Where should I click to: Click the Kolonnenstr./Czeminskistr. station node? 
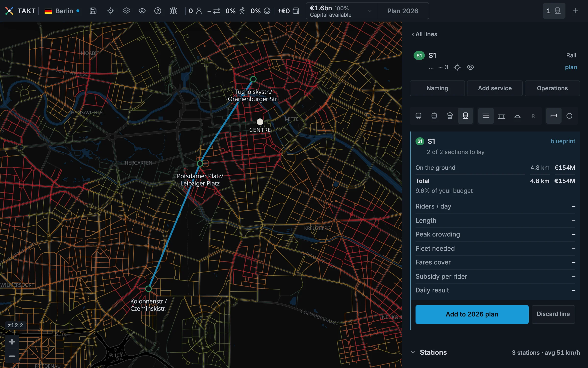(x=148, y=289)
